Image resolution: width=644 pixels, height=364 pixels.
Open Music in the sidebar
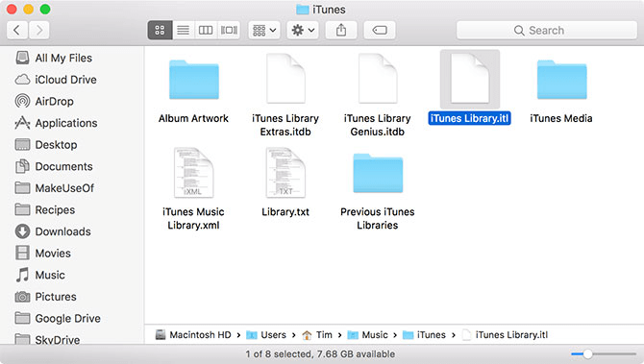[39, 275]
